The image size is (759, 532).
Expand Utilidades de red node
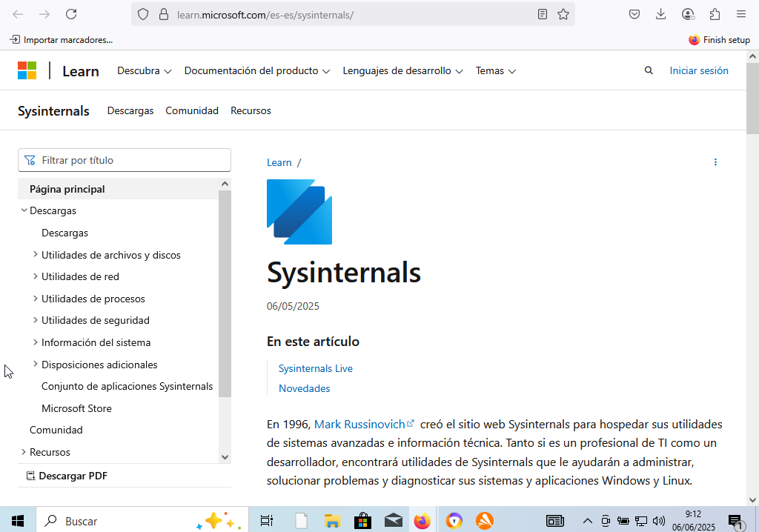36,276
